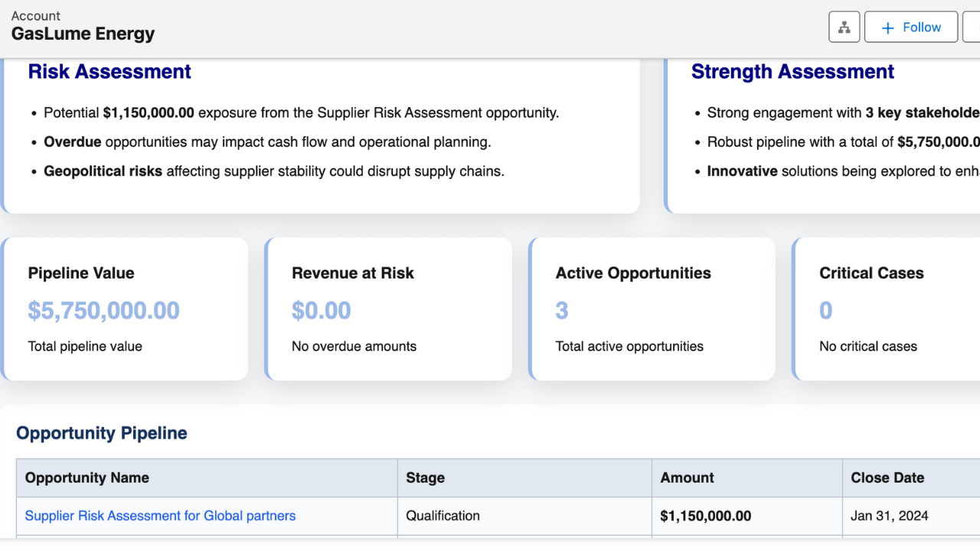
Task: Open the account hierarchy icon
Action: [x=844, y=28]
